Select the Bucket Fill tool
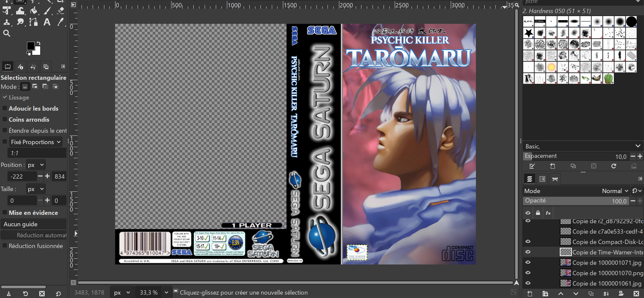644x298 pixels. (x=34, y=10)
